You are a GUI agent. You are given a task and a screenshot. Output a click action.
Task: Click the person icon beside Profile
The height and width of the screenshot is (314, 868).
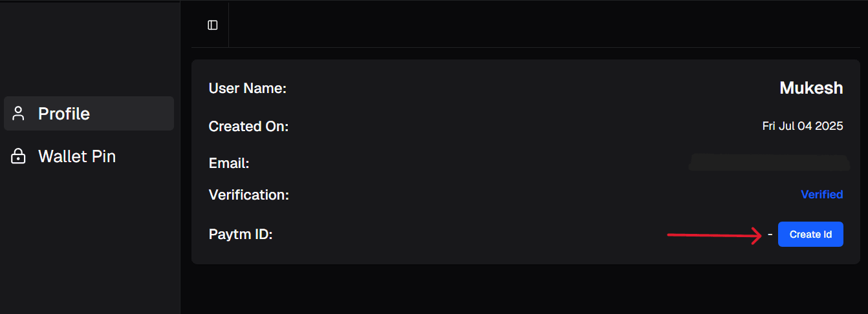click(x=19, y=114)
